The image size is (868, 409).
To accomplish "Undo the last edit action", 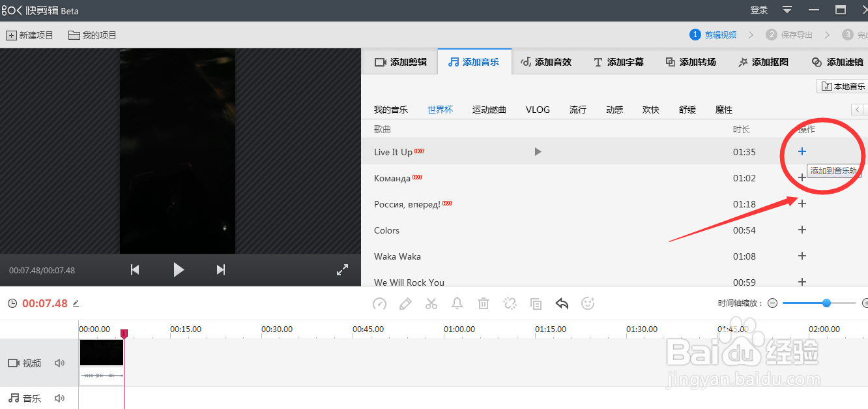I will pos(562,303).
